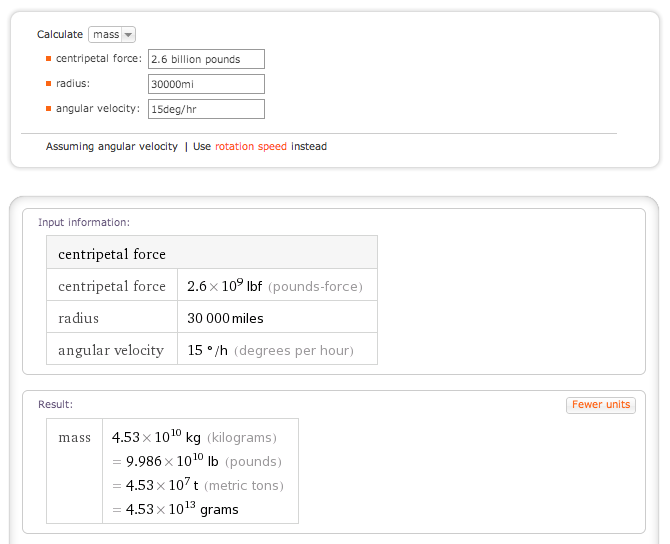The width and height of the screenshot is (670, 544).
Task: Click the orange bullet beside centripetal force
Action: (48, 59)
